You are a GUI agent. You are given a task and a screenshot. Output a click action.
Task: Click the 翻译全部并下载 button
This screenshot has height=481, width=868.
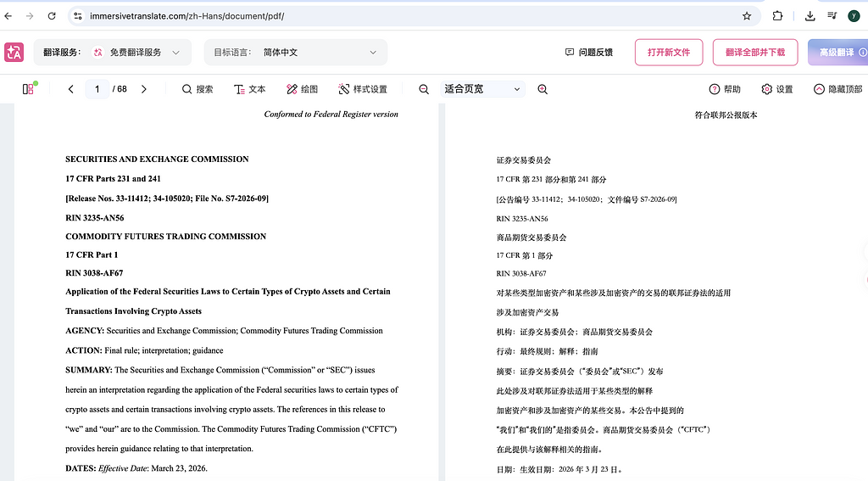coord(754,53)
